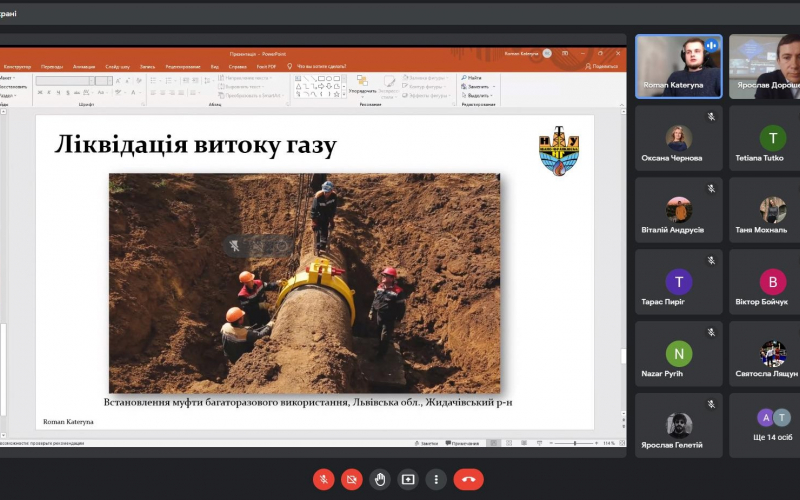
Task: Click Ярослав Гелетій participant tile
Action: [679, 425]
